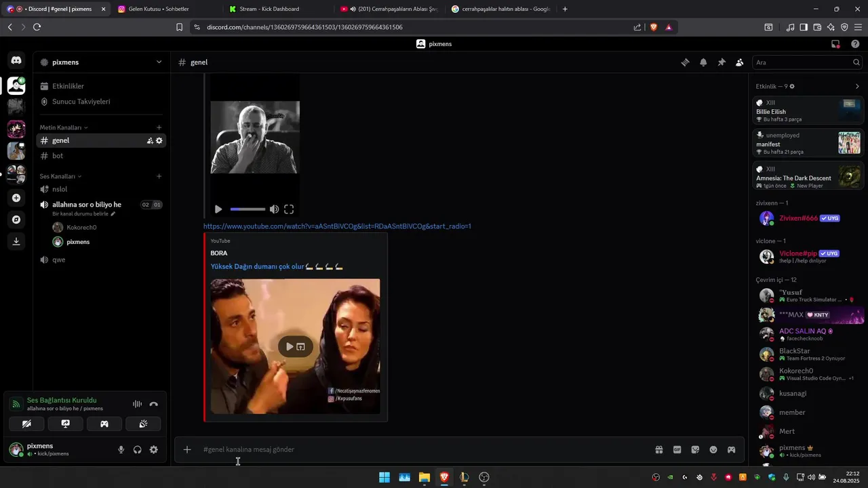Toggle camera on in voice panel
The width and height of the screenshot is (868, 488).
[26, 424]
